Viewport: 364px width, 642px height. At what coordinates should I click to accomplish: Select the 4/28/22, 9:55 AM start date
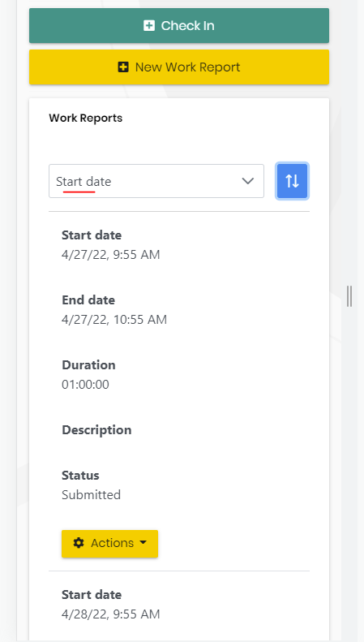click(111, 614)
